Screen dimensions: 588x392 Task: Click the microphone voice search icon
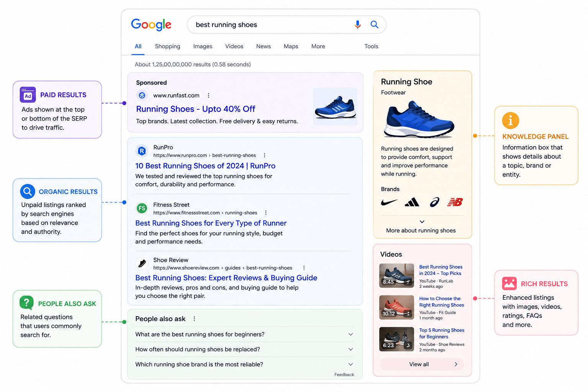pyautogui.click(x=358, y=24)
